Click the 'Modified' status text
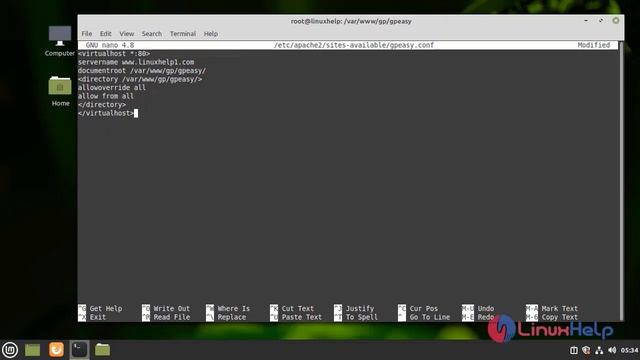Viewport: 640px width, 360px height. 593,45
